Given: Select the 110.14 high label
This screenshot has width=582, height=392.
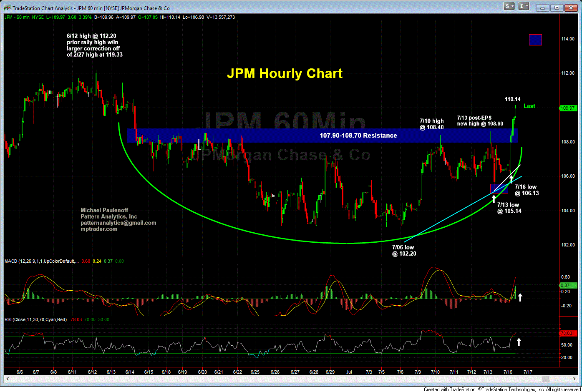Looking at the screenshot, I should (x=513, y=99).
